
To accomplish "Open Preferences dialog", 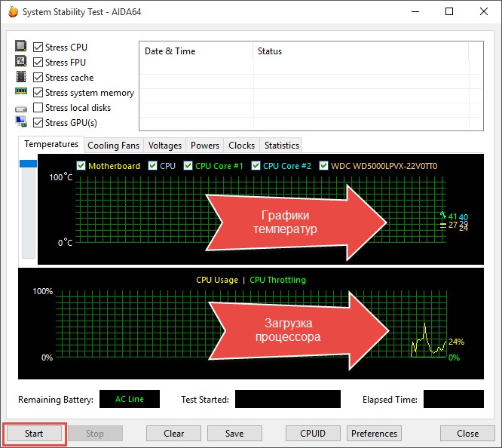I will coord(375,434).
